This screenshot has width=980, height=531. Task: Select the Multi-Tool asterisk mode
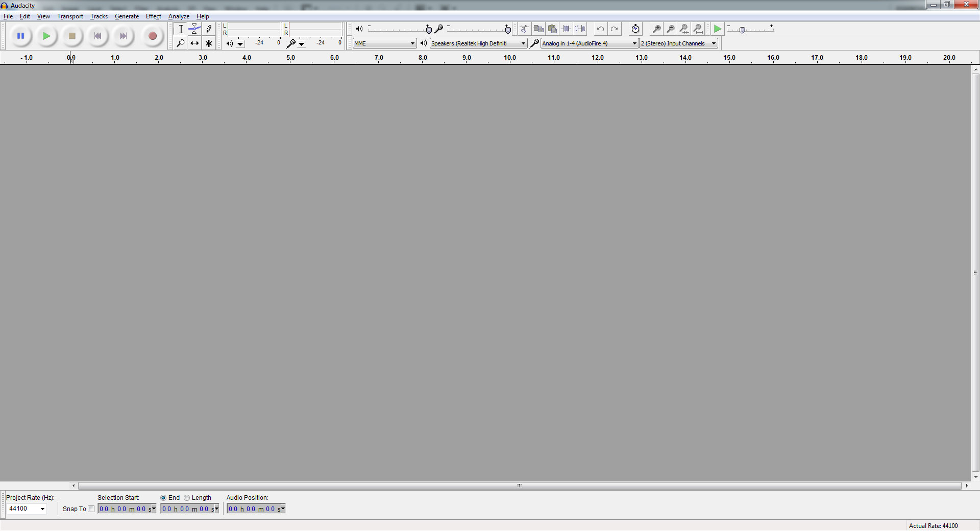pos(209,43)
